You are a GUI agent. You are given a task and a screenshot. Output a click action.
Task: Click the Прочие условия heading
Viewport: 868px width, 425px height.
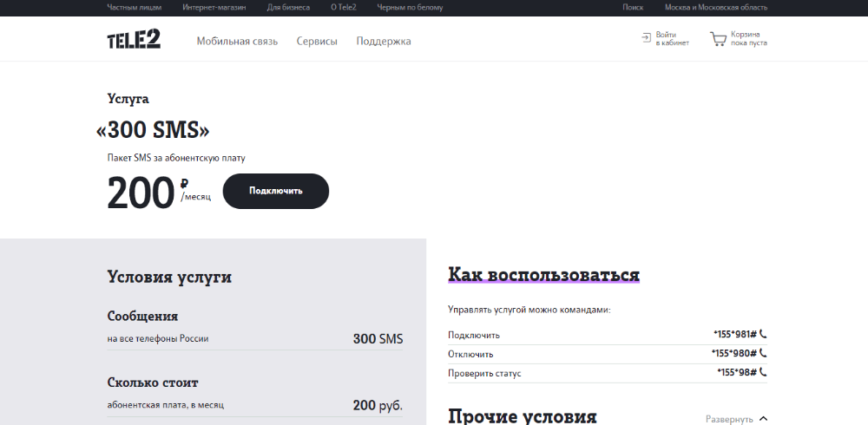tap(522, 416)
